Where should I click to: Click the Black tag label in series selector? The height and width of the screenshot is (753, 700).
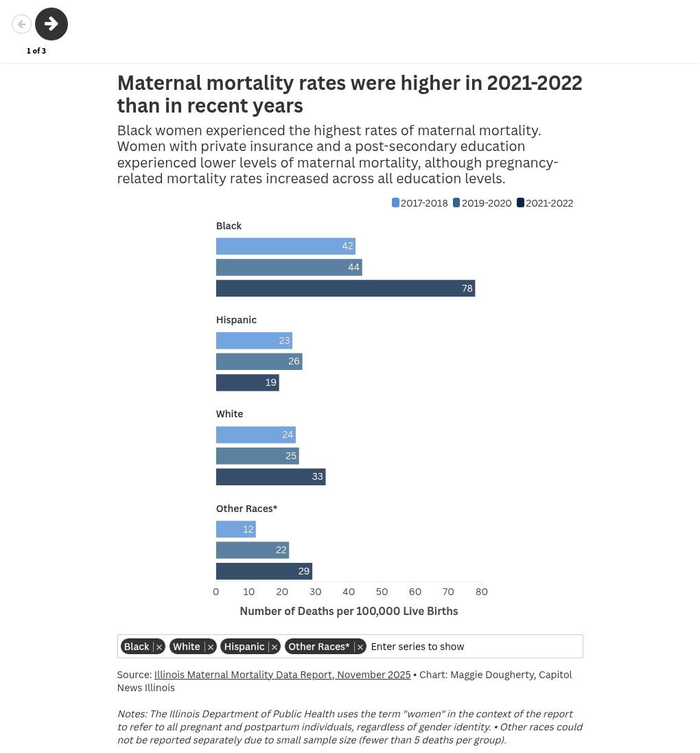point(137,647)
